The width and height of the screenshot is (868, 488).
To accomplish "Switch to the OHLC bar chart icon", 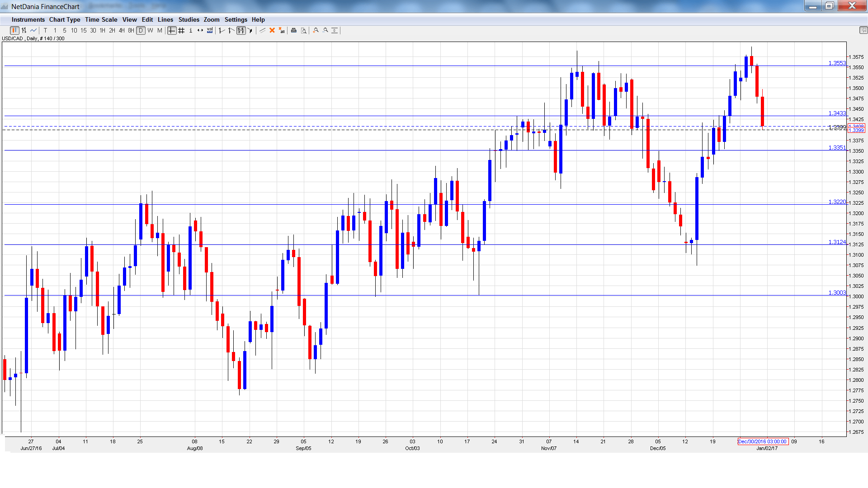I will 24,30.
